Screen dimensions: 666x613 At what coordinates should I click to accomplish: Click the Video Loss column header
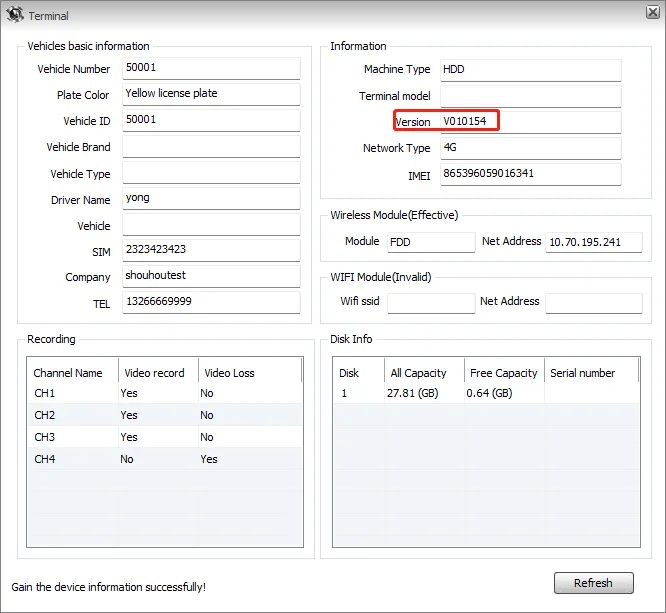coord(250,373)
